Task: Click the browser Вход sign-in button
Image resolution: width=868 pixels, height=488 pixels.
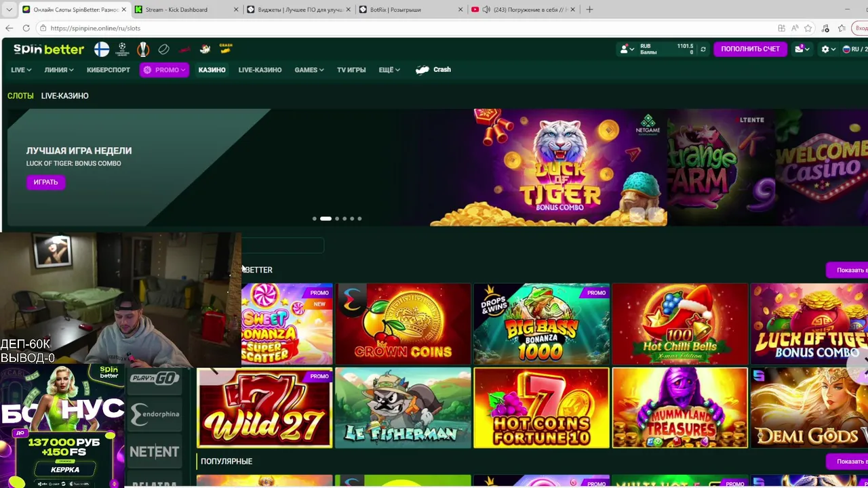Action: tap(861, 28)
